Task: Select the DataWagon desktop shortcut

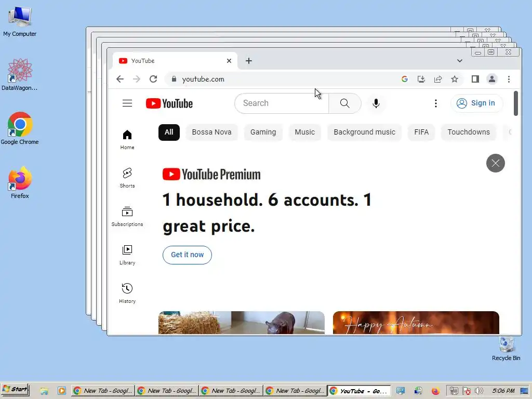Action: [20, 74]
